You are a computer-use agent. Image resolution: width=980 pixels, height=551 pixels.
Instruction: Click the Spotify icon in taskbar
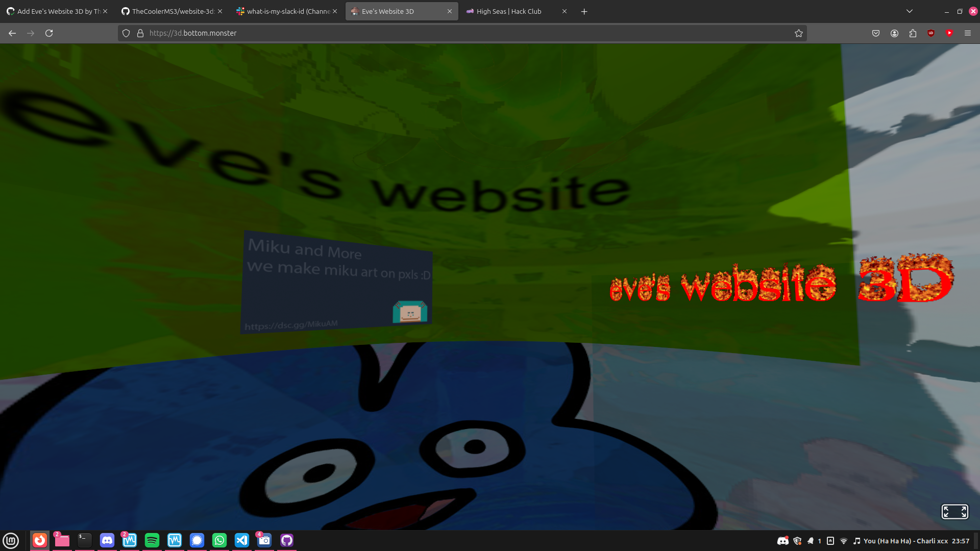click(152, 540)
